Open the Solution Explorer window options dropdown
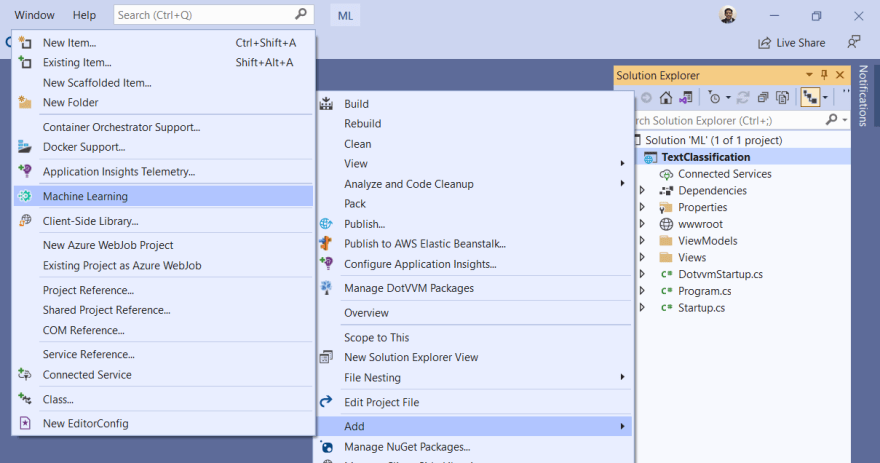Viewport: 880px width, 463px height. (809, 75)
